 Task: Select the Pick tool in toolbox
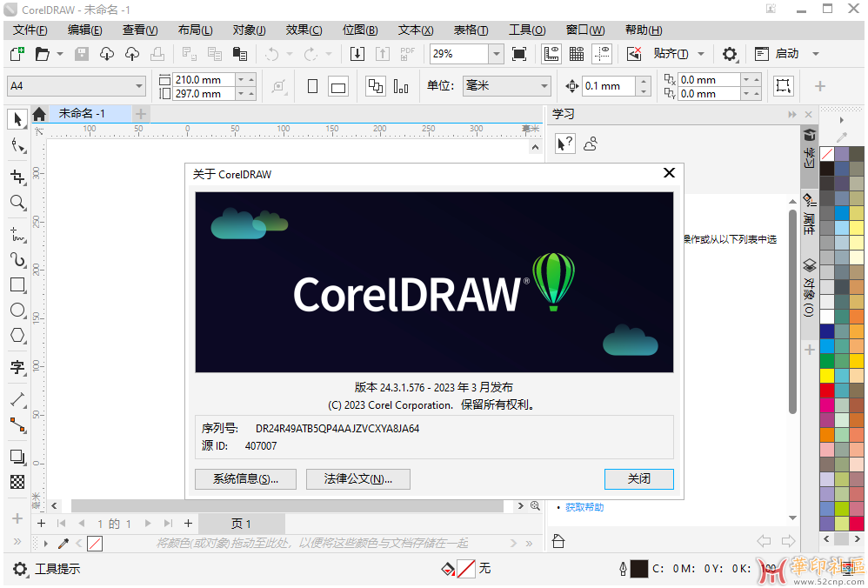pyautogui.click(x=17, y=119)
